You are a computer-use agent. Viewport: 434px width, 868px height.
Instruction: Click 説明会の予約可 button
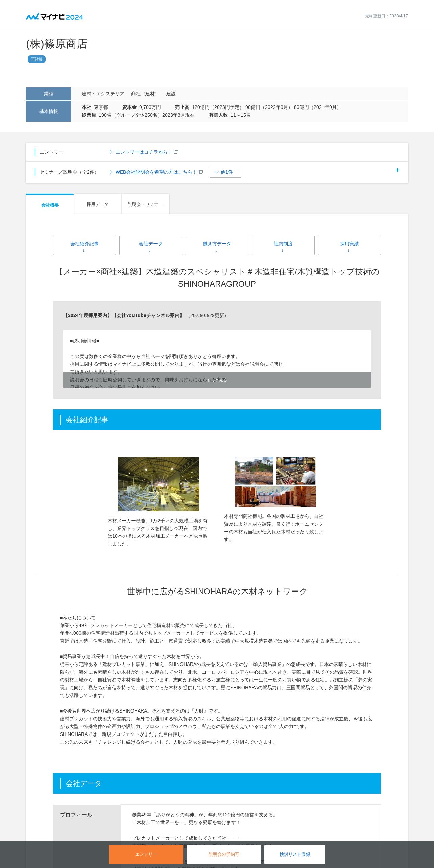click(224, 854)
